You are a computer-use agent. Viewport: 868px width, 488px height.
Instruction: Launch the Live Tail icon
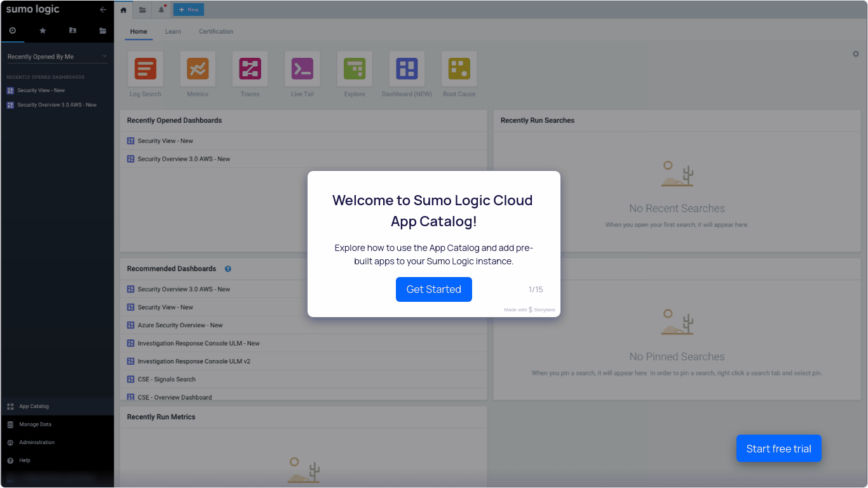click(302, 69)
